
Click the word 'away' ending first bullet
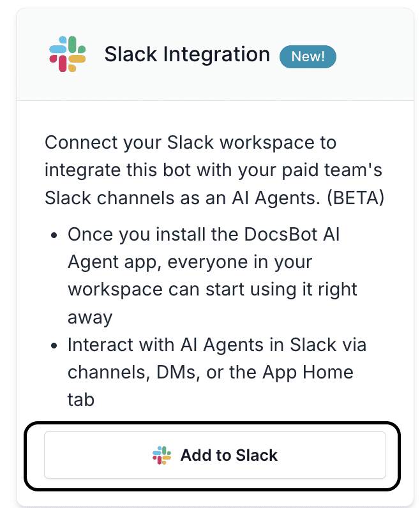click(x=90, y=317)
